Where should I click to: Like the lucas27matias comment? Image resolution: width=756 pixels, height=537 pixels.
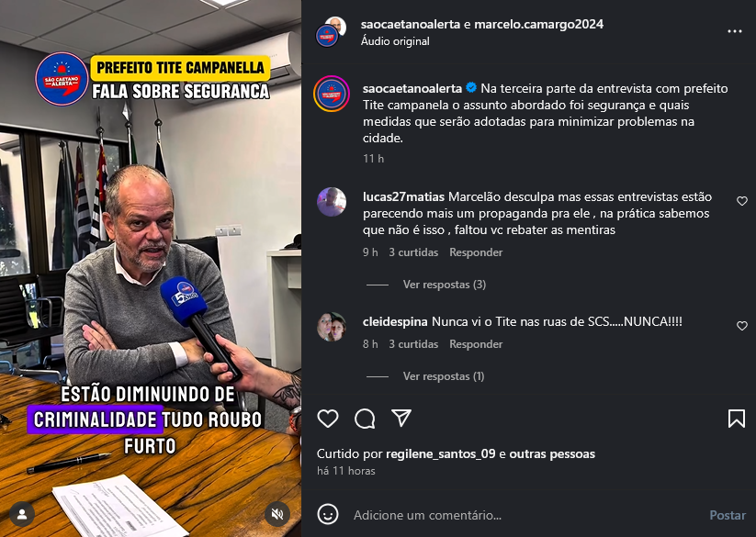pyautogui.click(x=742, y=201)
